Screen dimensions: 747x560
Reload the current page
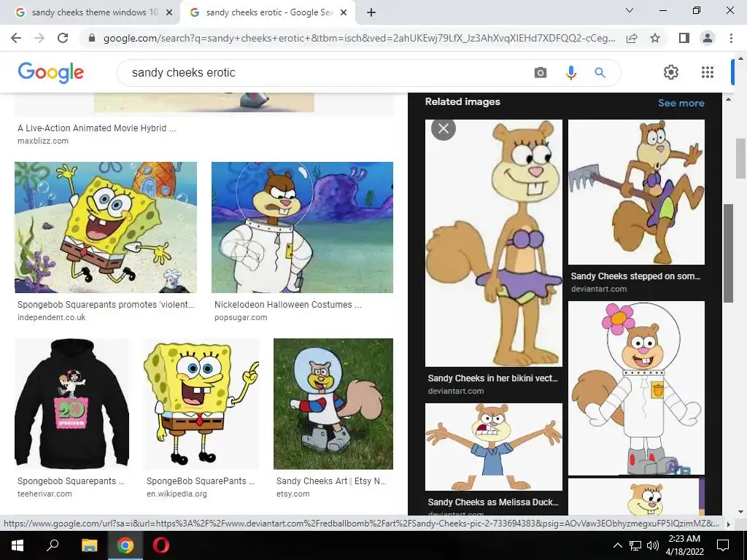pos(63,38)
